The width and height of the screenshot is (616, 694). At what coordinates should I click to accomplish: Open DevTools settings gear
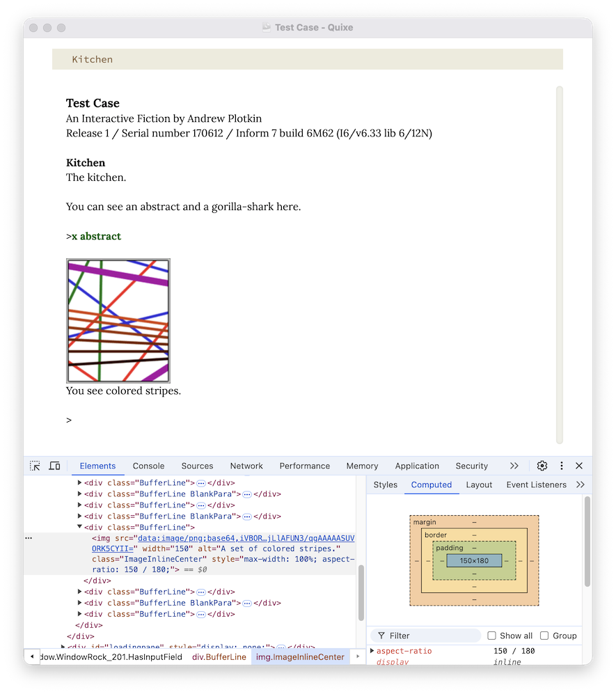click(542, 466)
